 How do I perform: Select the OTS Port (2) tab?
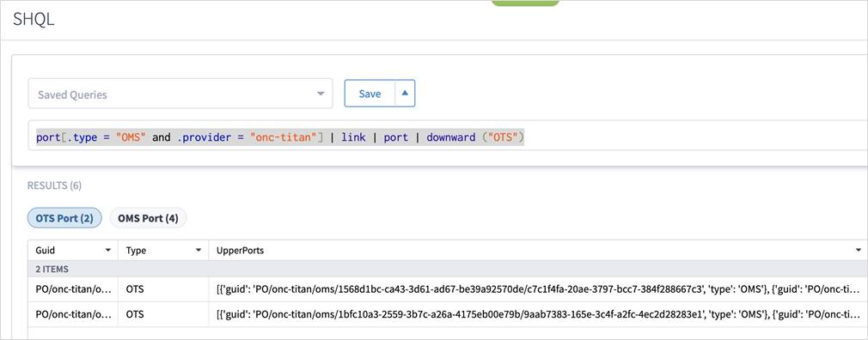[64, 218]
